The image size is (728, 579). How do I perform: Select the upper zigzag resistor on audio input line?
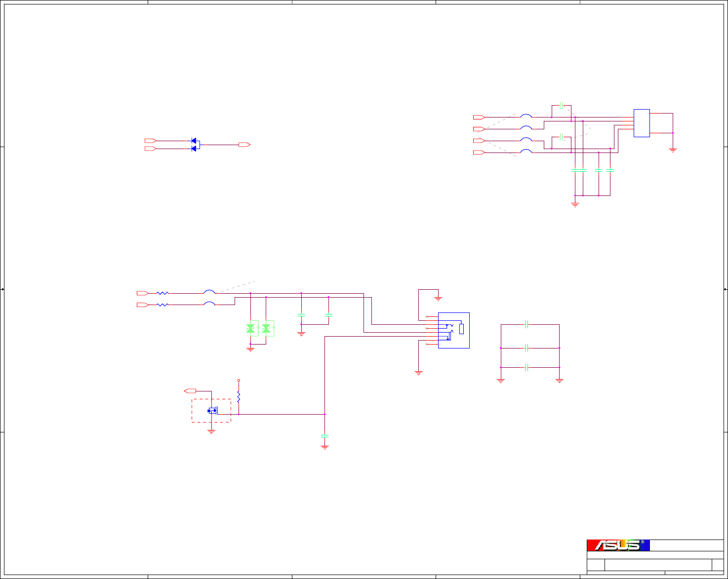162,293
